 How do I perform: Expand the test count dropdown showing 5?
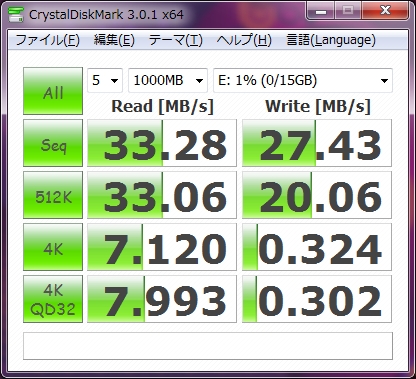[x=105, y=80]
